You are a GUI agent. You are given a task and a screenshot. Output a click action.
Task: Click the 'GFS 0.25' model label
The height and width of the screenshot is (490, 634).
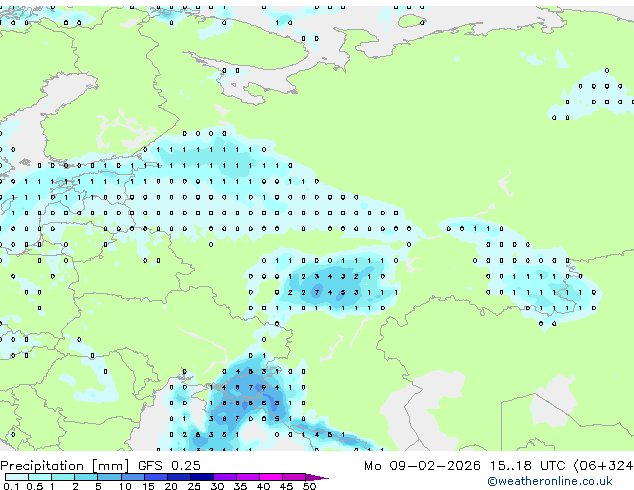(169, 465)
